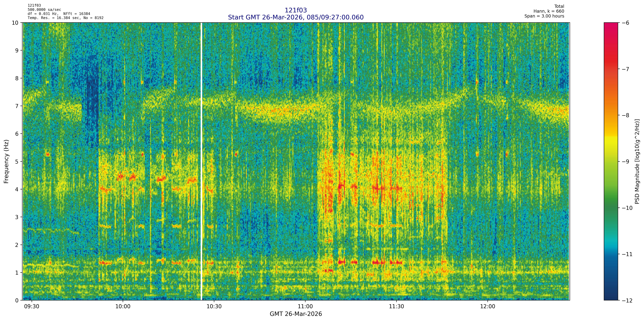The height and width of the screenshot is (321, 644).
Task: Click the Hann, k = 660 text
Action: tap(549, 11)
